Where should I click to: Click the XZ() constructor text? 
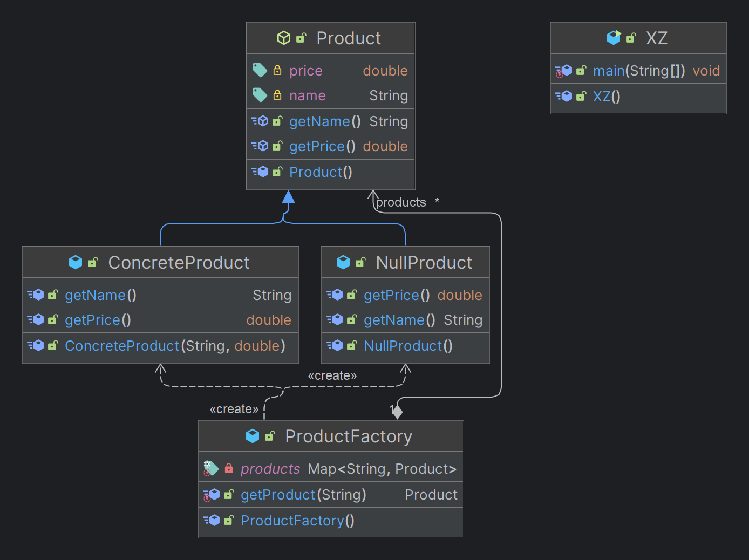607,97
